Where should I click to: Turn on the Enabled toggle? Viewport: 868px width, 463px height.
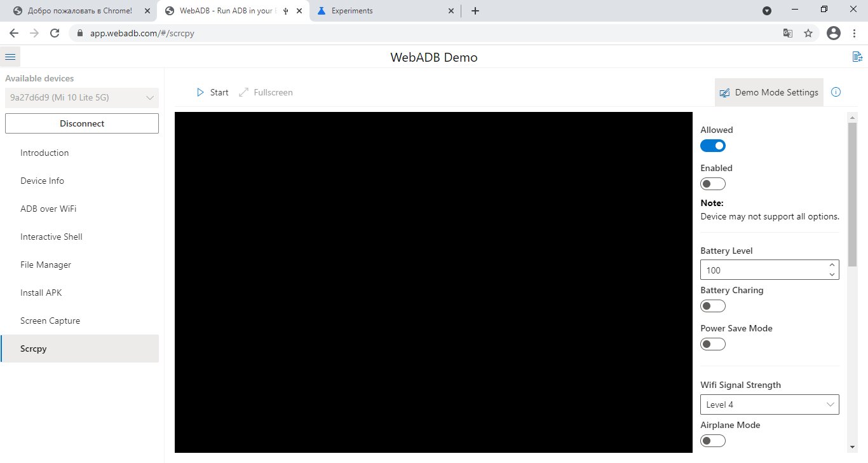click(x=713, y=184)
